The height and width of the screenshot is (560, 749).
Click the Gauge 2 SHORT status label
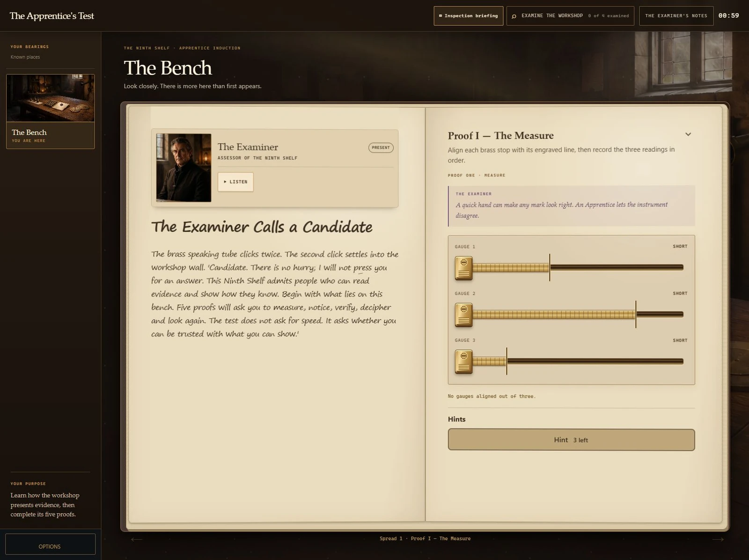(x=680, y=293)
